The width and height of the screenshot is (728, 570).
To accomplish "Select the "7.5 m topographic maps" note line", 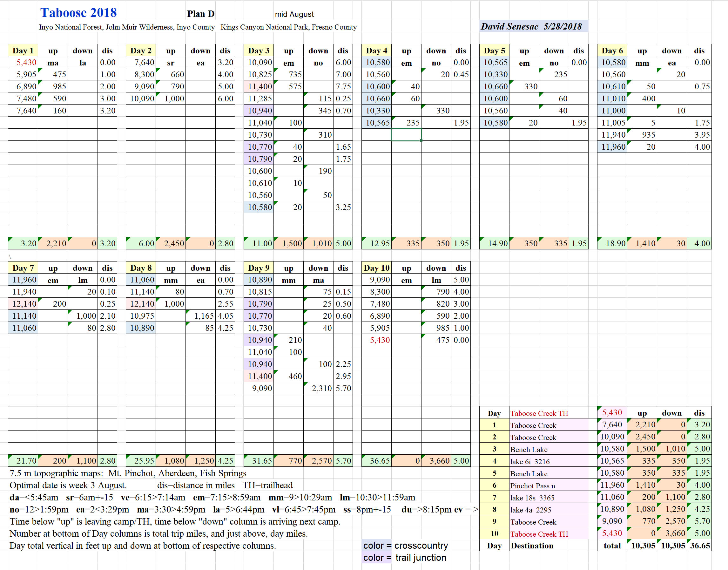I will (x=128, y=473).
